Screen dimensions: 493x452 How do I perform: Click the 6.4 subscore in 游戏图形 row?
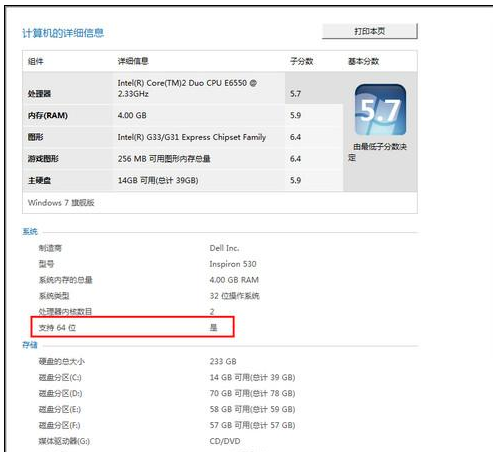click(295, 159)
